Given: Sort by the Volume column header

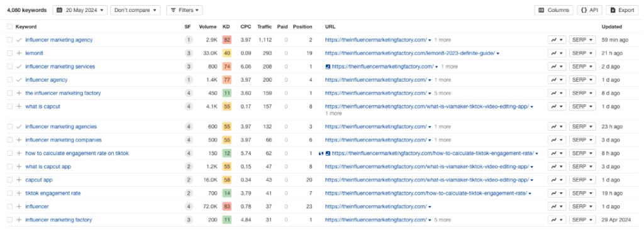Looking at the screenshot, I should coord(208,26).
